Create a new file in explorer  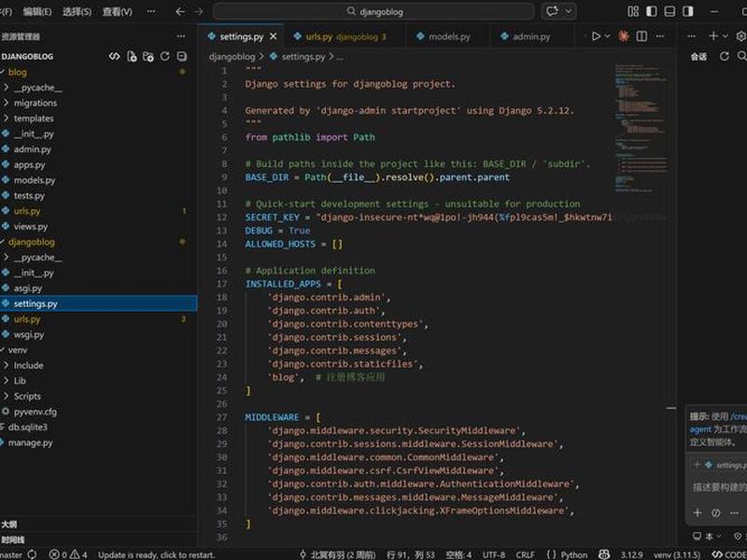point(132,57)
